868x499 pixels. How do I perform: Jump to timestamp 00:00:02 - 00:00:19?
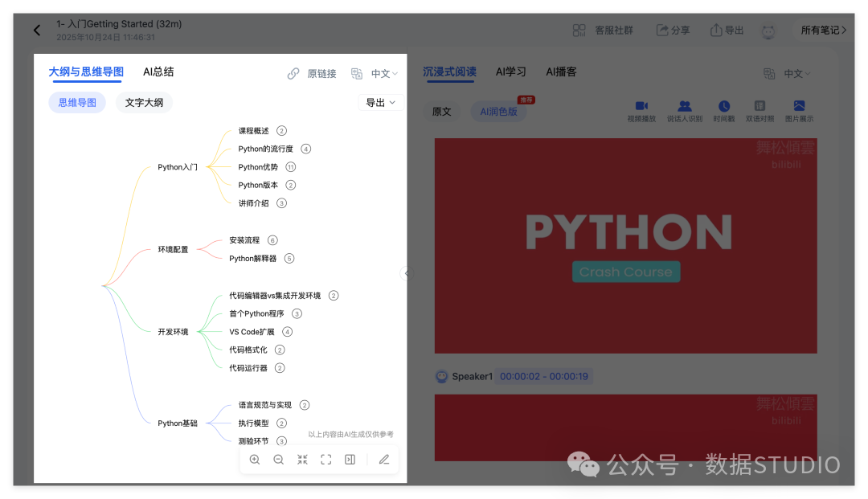click(x=544, y=377)
